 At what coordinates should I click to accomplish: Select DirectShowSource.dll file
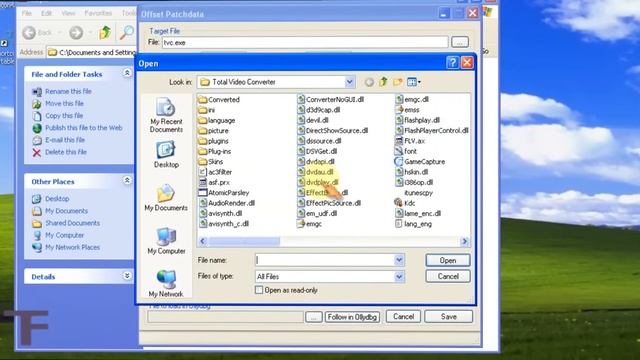point(333,131)
